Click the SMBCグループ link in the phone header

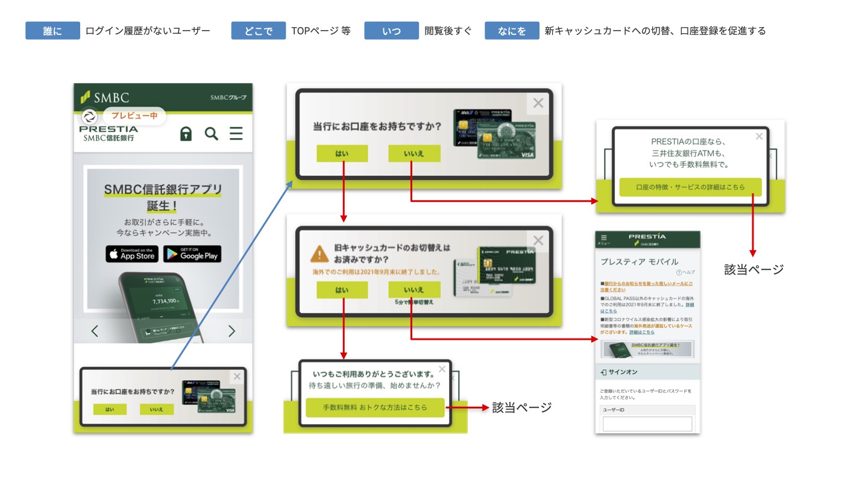tap(228, 98)
